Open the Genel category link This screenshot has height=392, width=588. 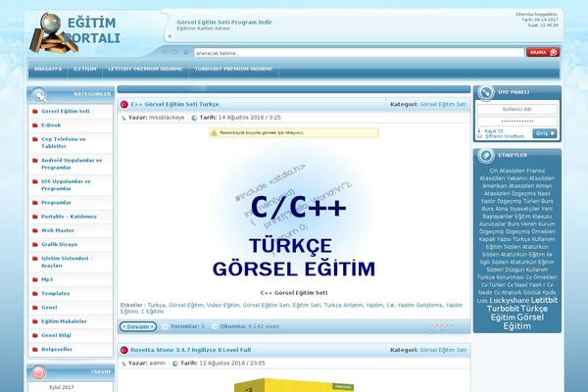[x=49, y=308]
